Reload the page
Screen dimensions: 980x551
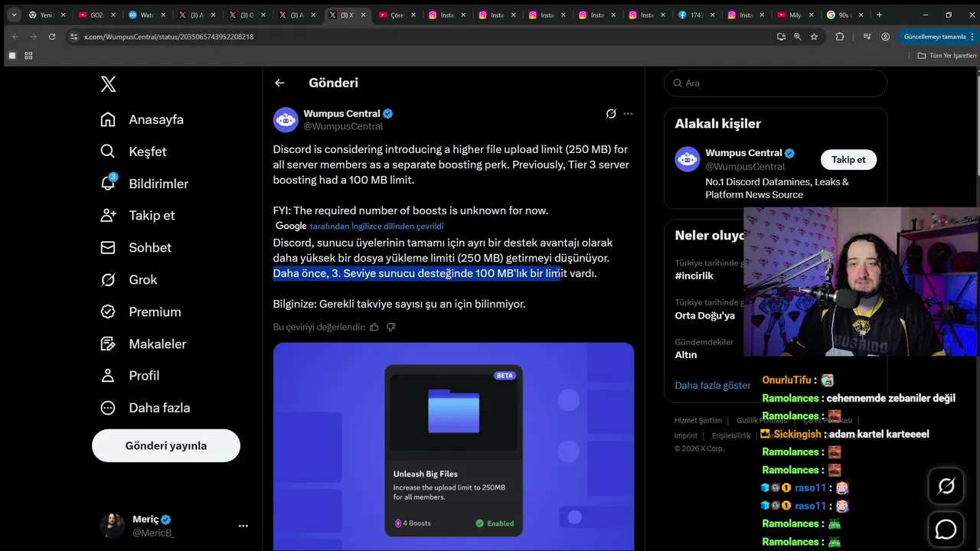click(52, 36)
